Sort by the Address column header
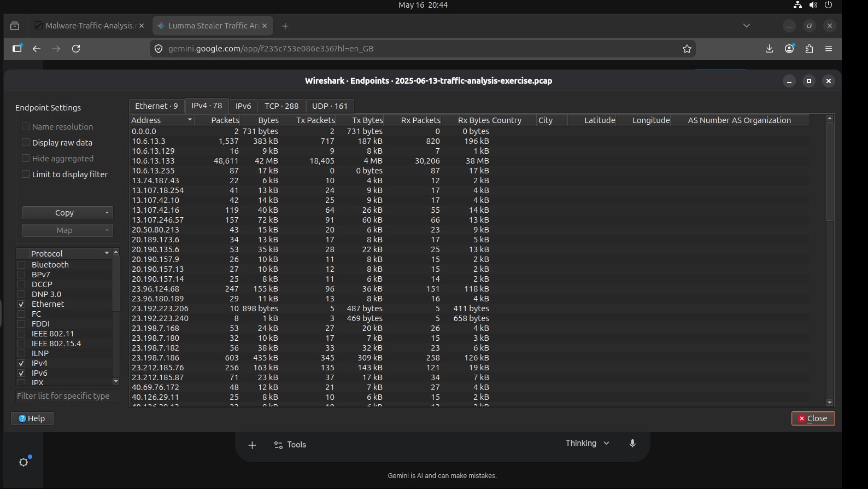This screenshot has height=489, width=868. [x=162, y=120]
